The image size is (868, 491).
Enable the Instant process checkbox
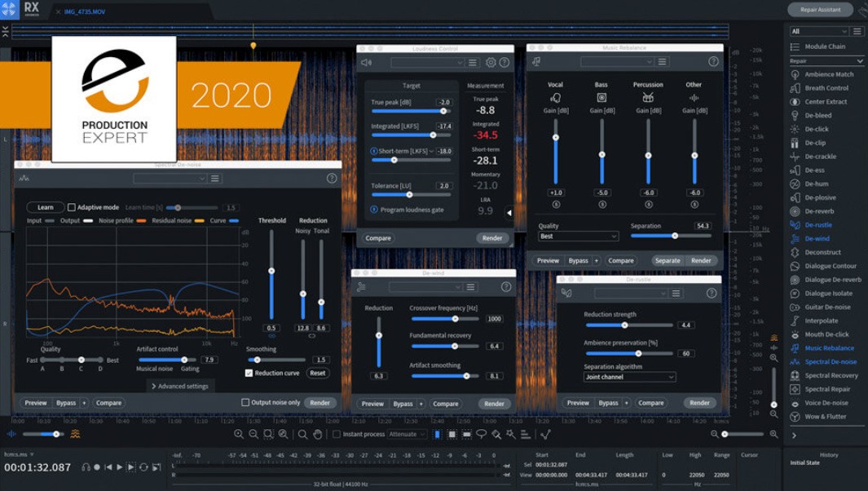336,435
